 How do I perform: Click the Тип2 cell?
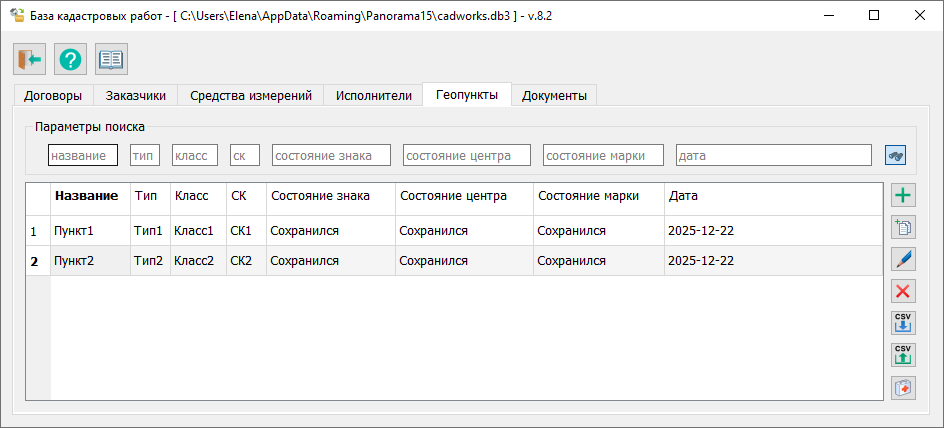(151, 261)
